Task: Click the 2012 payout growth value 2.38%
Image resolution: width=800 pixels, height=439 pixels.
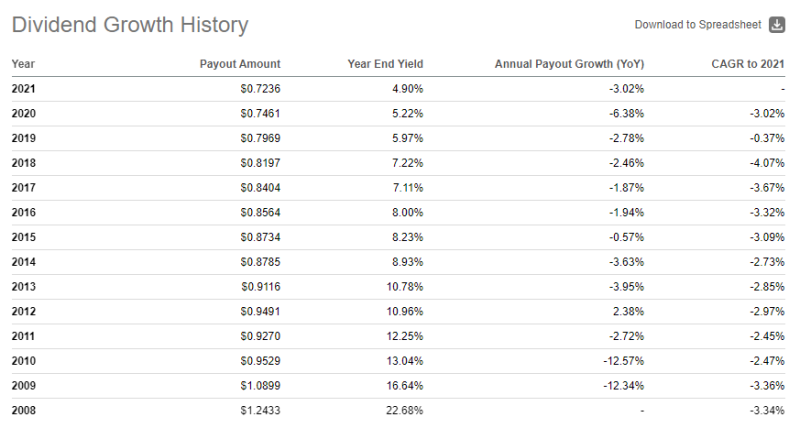Action: point(629,310)
